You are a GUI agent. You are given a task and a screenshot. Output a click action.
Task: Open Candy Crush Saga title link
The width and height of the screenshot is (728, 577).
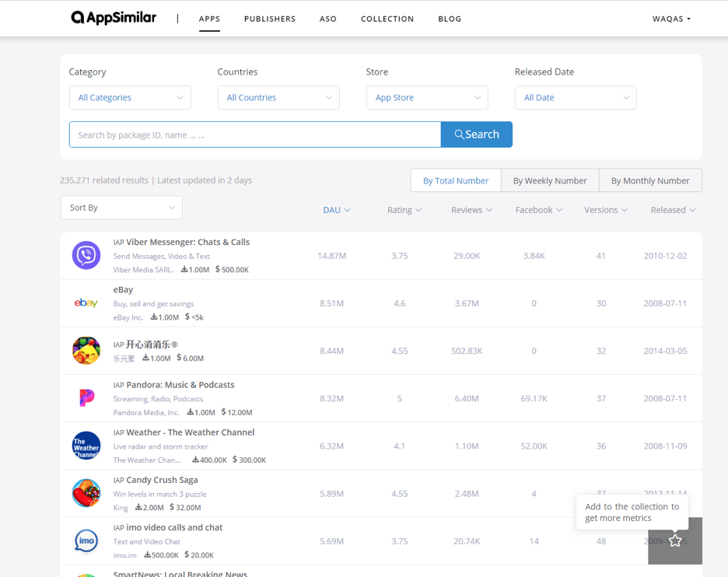pyautogui.click(x=162, y=480)
